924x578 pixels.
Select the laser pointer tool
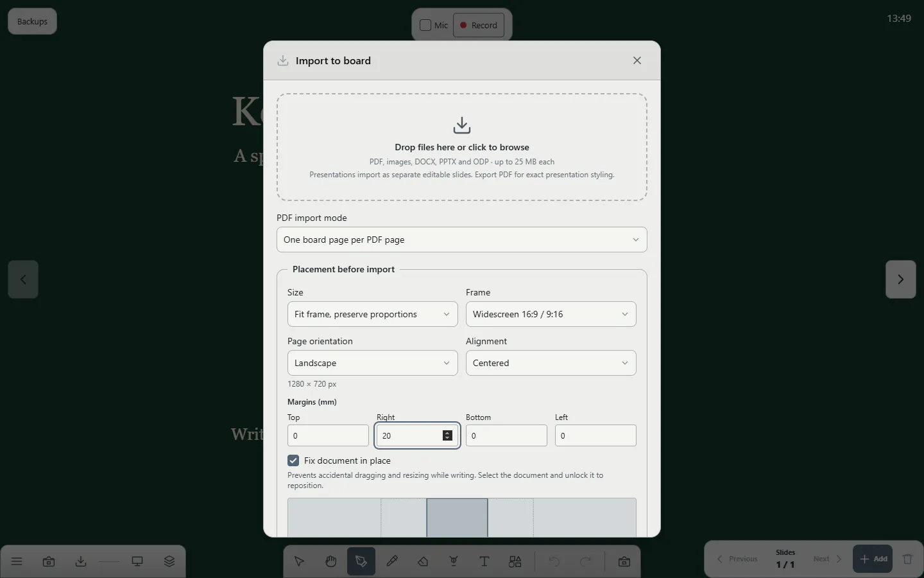coord(454,562)
